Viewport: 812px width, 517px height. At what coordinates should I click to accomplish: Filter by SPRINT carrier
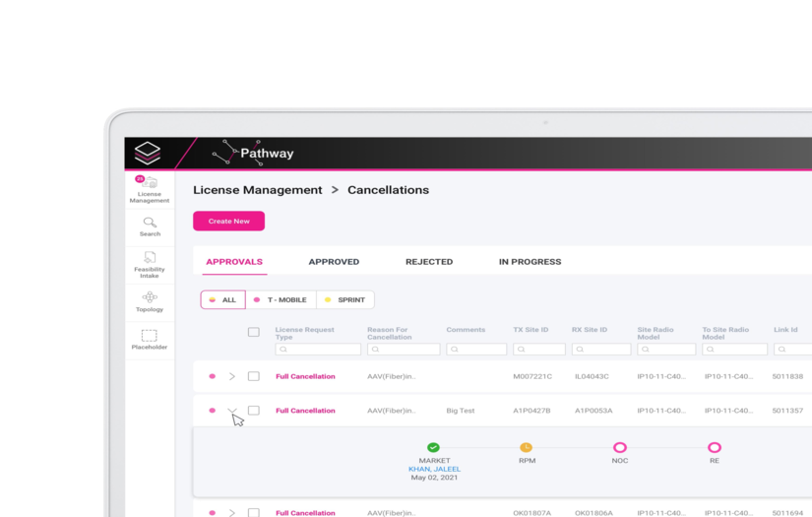tap(344, 299)
